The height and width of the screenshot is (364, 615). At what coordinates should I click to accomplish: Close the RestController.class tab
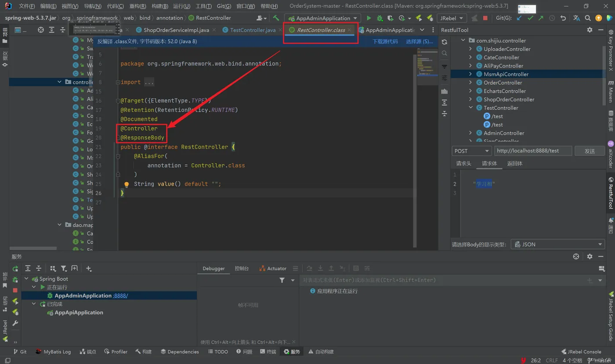click(350, 30)
